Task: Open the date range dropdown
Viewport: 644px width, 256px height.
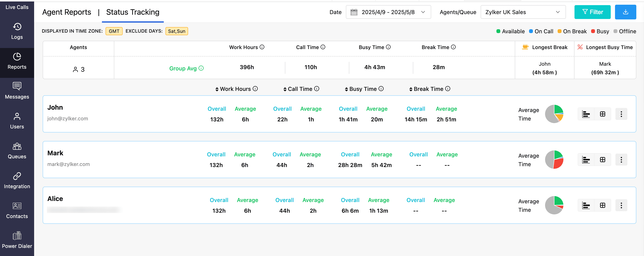Action: point(388,12)
